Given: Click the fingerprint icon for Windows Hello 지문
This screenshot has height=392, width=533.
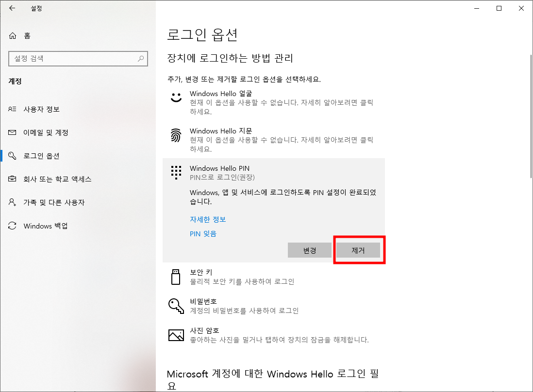Looking at the screenshot, I should click(x=176, y=135).
